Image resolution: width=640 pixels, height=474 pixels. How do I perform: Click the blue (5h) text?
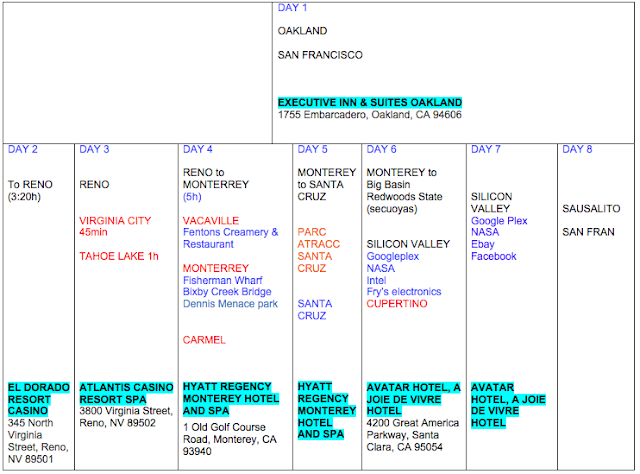(192, 197)
